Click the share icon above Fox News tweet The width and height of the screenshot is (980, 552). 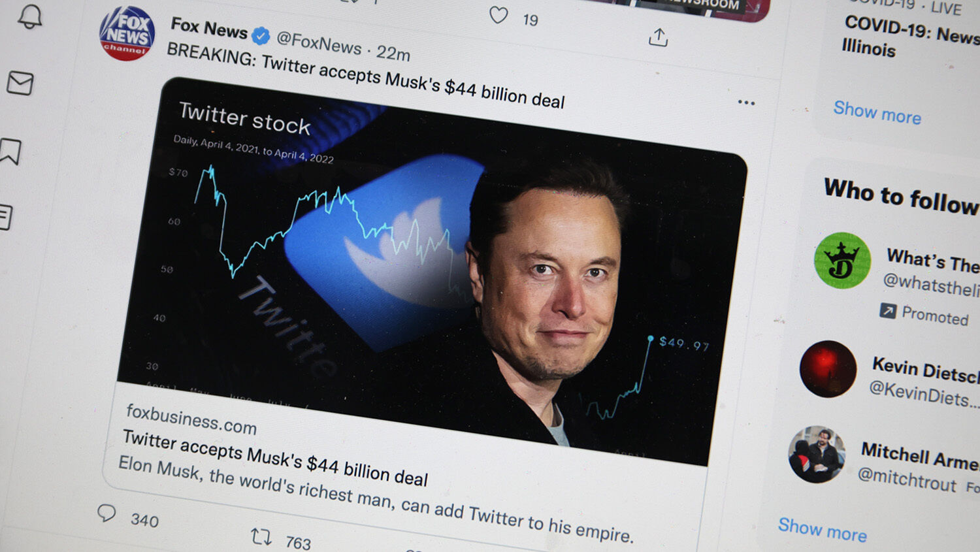click(x=658, y=38)
